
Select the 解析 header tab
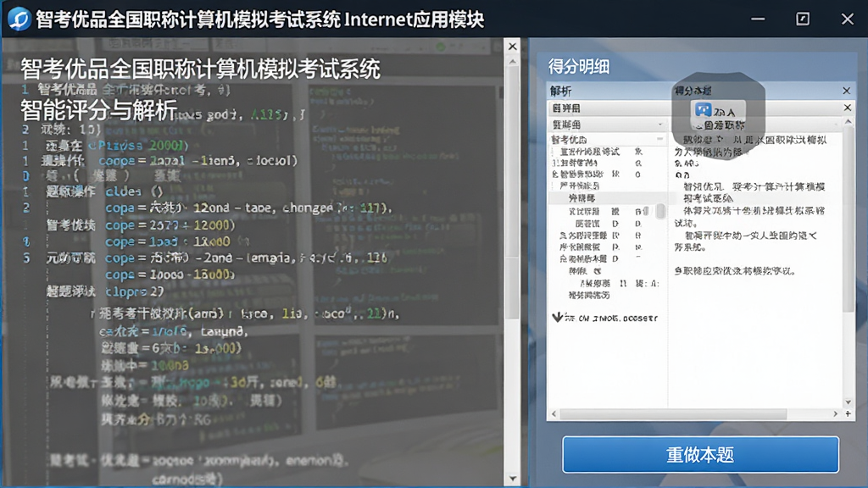pos(561,91)
